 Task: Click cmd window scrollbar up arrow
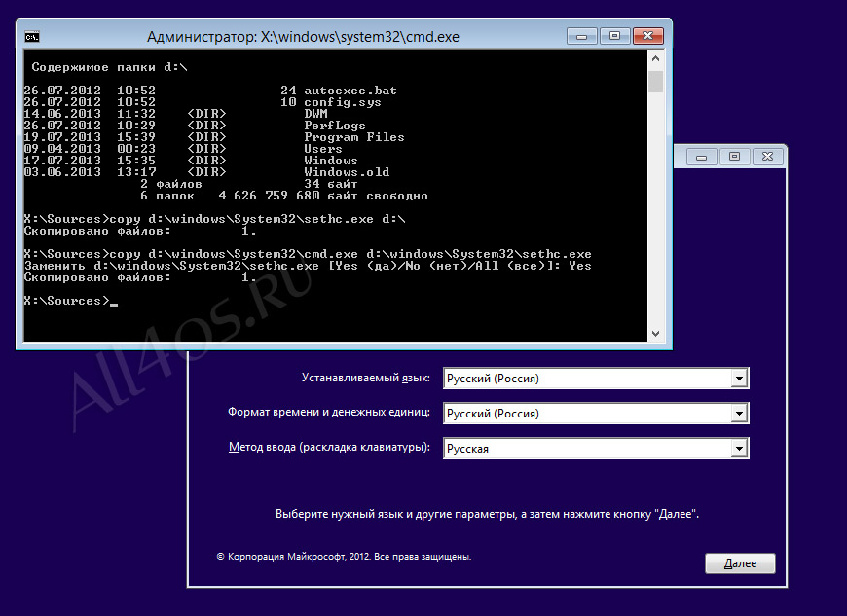click(x=656, y=58)
